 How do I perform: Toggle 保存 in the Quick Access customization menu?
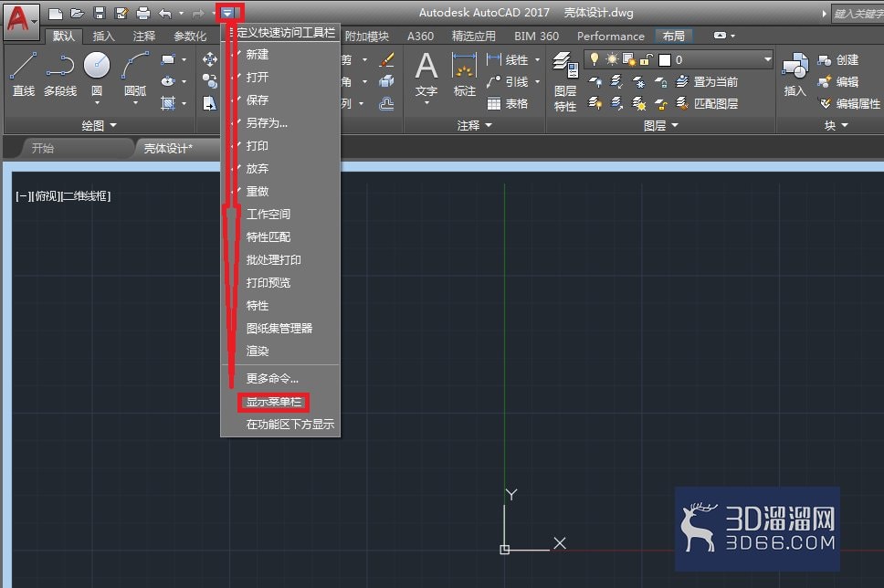(259, 100)
